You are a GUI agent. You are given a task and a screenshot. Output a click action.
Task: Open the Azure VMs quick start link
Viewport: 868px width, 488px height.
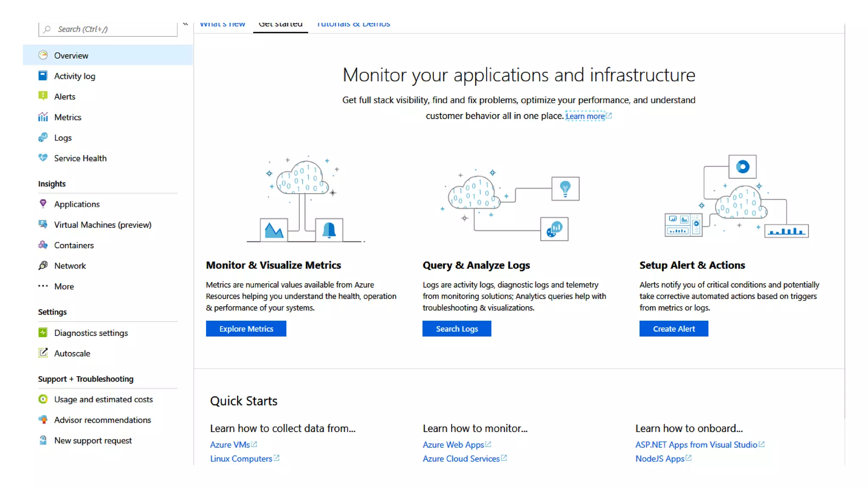point(230,445)
